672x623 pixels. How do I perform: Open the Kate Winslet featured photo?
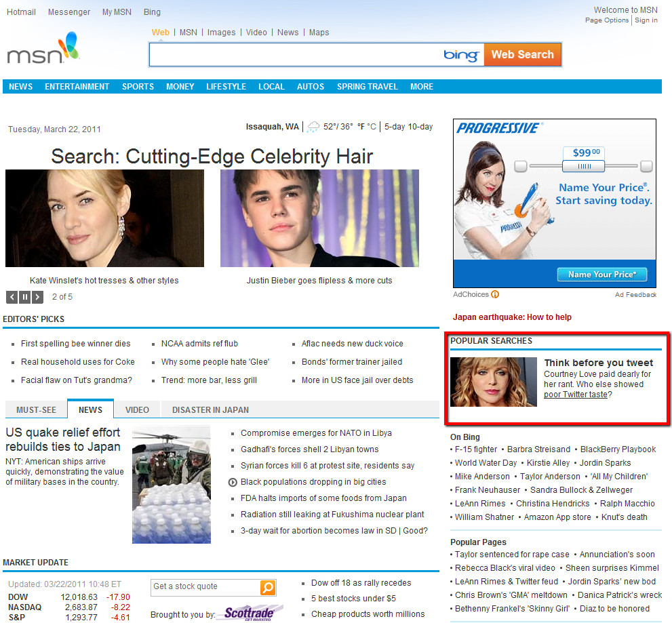pos(104,218)
